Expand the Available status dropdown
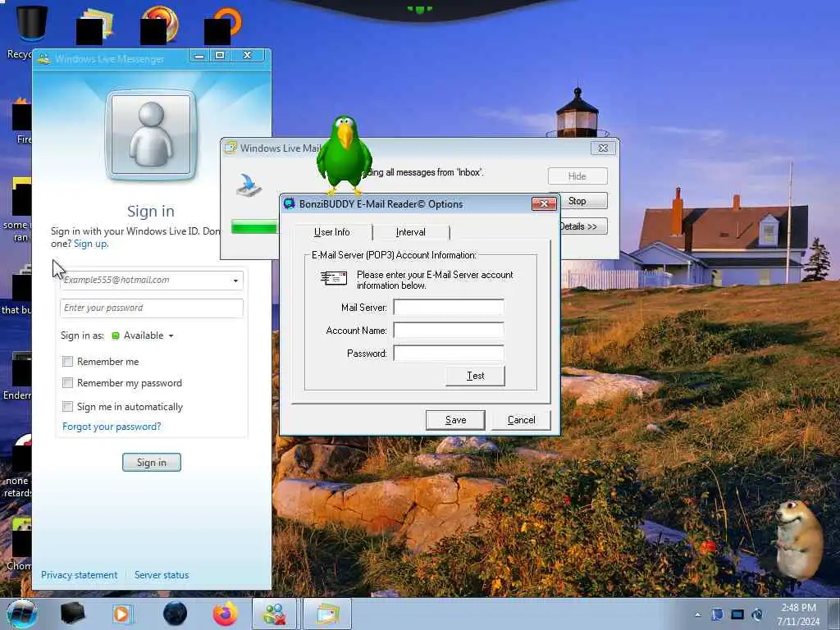Screen dimensions: 840x630 coord(171,336)
